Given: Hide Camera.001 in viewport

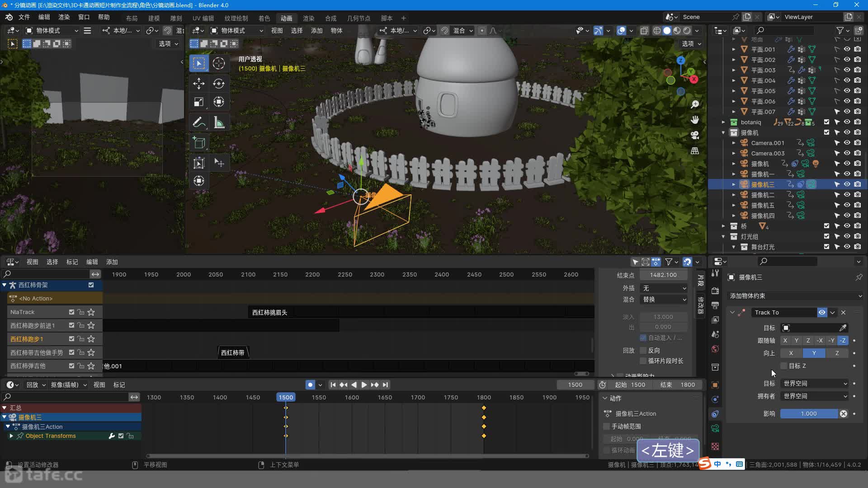Looking at the screenshot, I should coord(847,143).
